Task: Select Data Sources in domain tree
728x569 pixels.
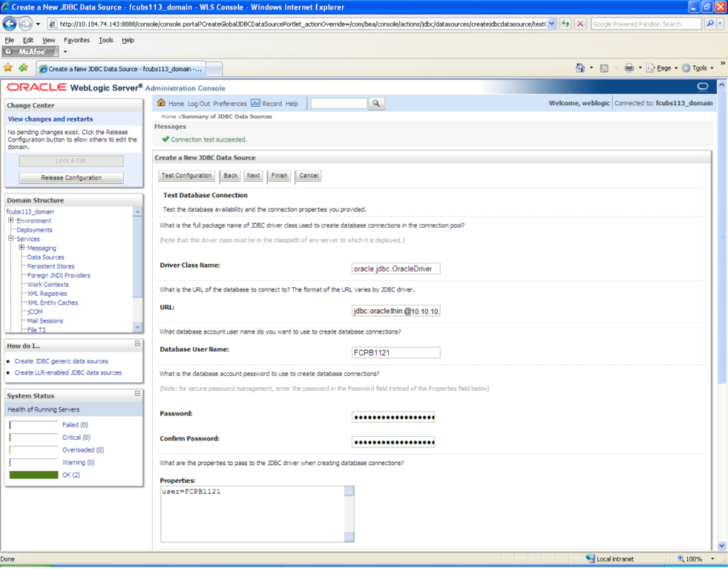Action: 45,257
